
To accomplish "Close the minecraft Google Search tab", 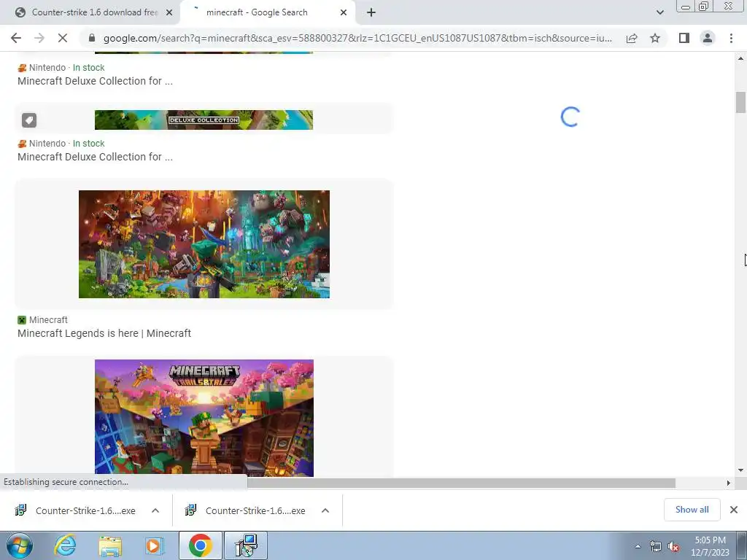I will click(344, 13).
